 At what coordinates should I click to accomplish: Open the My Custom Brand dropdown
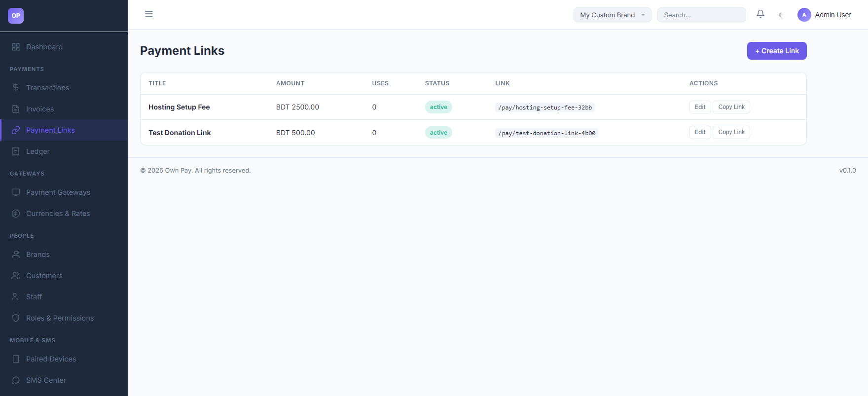coord(612,15)
